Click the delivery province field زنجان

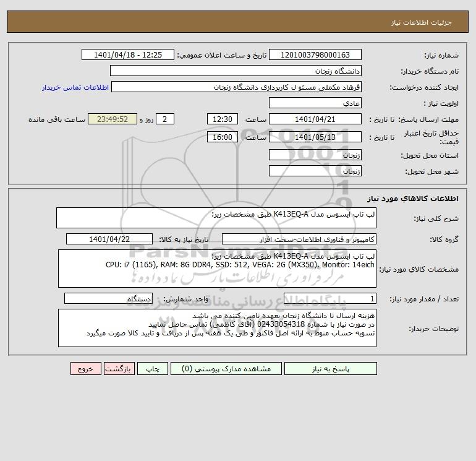(315, 155)
